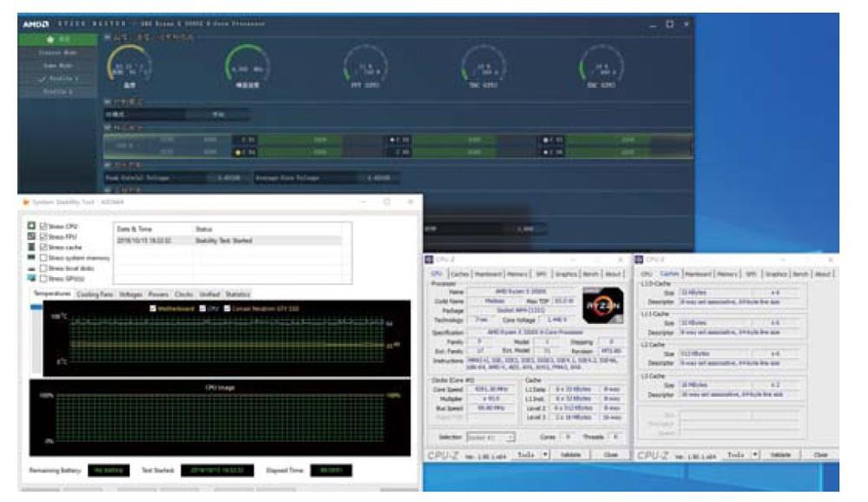Click Validate in CPU-Z caches window
Image resolution: width=868 pixels, height=502 pixels.
click(x=780, y=455)
